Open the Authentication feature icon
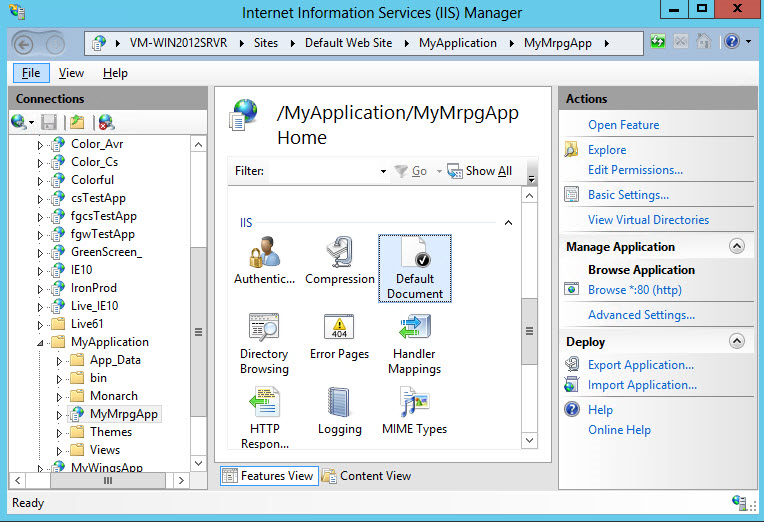This screenshot has width=764, height=522. click(x=264, y=261)
